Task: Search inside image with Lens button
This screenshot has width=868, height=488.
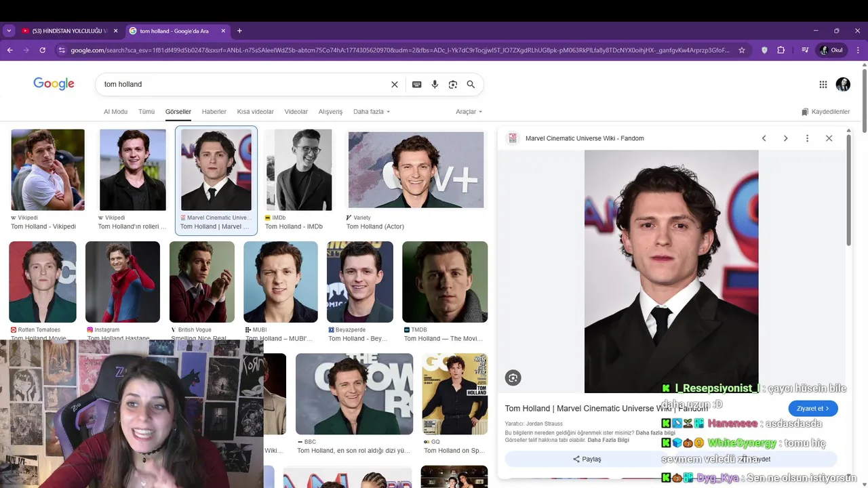Action: (x=513, y=378)
